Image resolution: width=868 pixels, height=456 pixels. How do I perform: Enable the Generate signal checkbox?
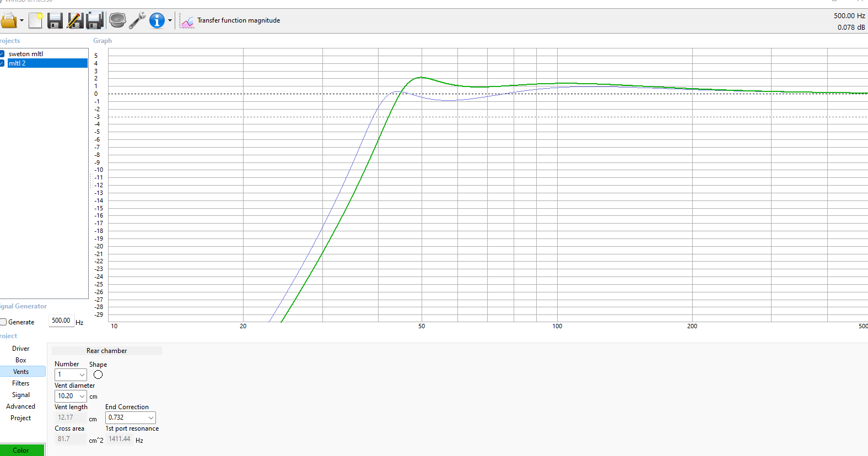tap(3, 322)
